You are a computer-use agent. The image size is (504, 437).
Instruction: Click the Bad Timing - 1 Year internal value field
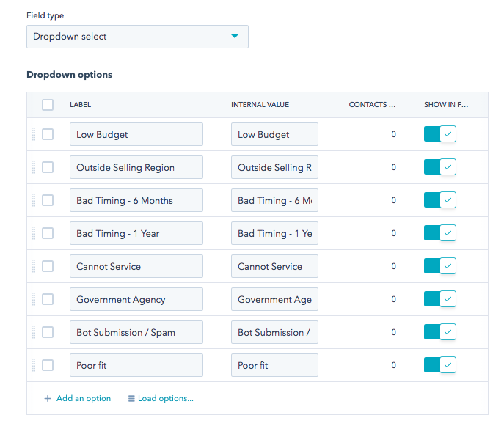point(274,233)
